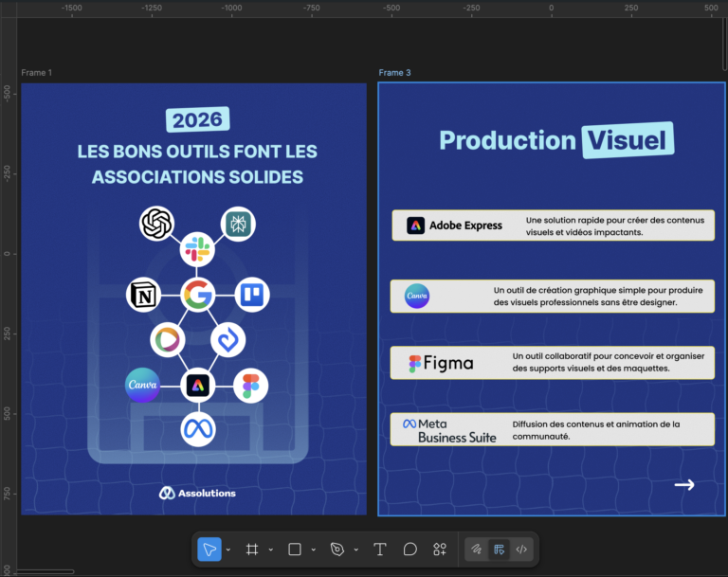728x577 pixels.
Task: Open the Frame tool options chevron
Action: (x=271, y=550)
